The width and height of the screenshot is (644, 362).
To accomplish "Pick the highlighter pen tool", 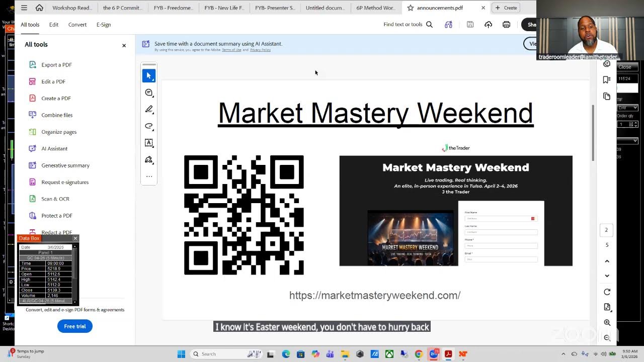I will [x=148, y=109].
